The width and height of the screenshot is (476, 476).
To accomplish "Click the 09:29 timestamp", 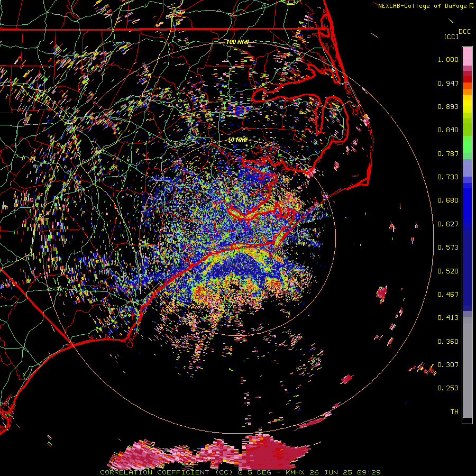I will (369, 472).
